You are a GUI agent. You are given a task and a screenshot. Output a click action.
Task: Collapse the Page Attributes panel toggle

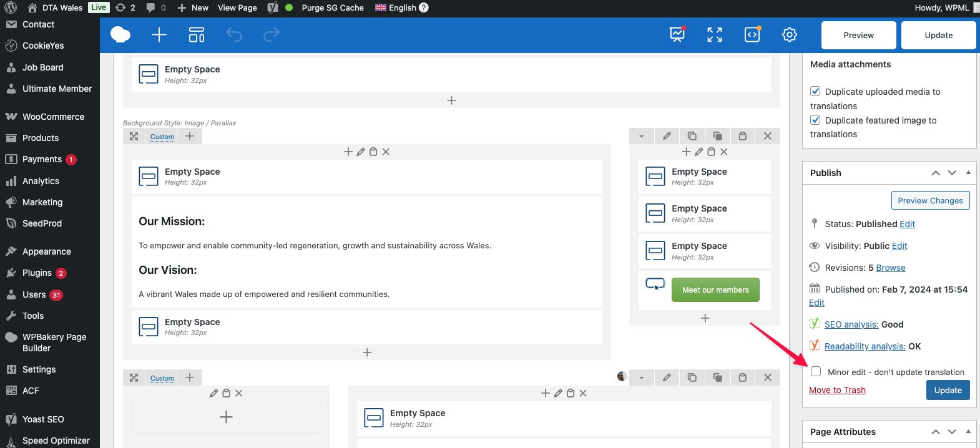point(968,432)
